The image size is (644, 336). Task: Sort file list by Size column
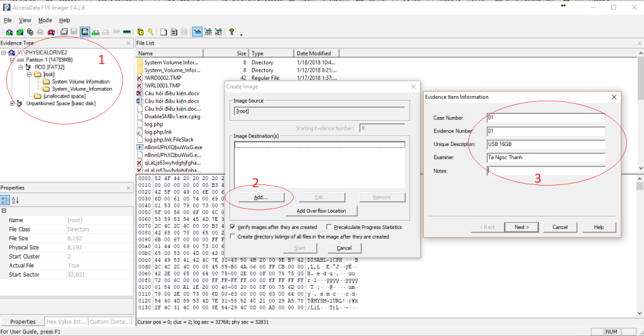coord(226,53)
